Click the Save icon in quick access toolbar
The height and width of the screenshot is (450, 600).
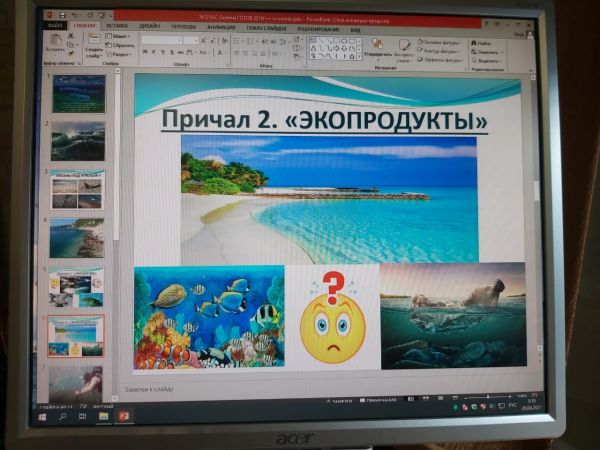tap(61, 16)
